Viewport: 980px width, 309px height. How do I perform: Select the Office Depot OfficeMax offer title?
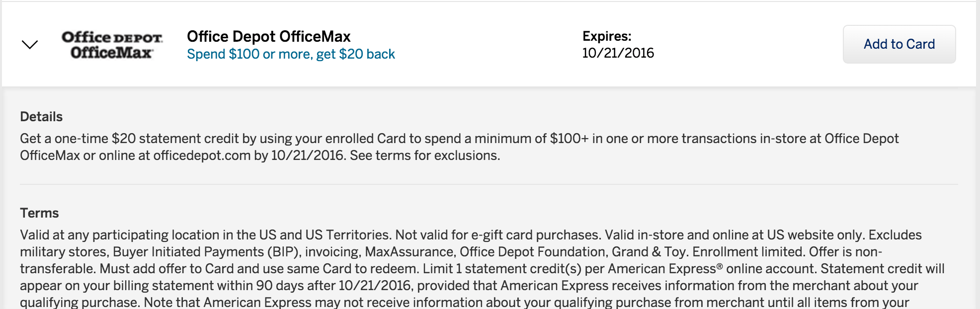(269, 36)
